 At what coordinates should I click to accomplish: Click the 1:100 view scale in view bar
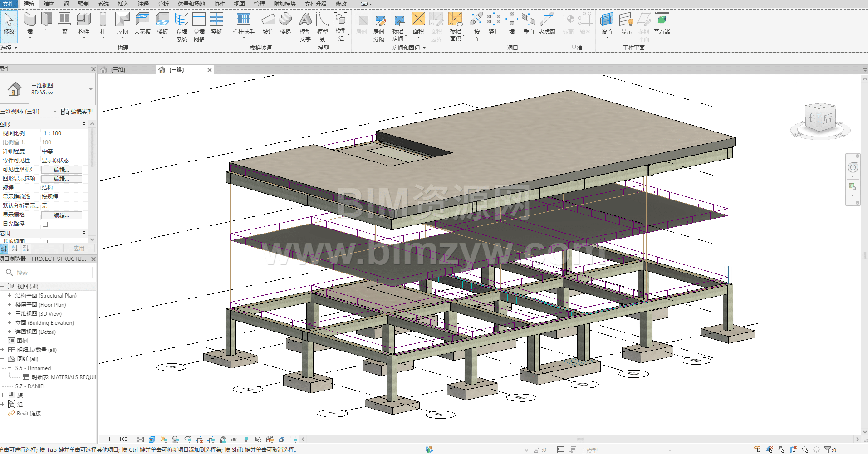(x=118, y=439)
